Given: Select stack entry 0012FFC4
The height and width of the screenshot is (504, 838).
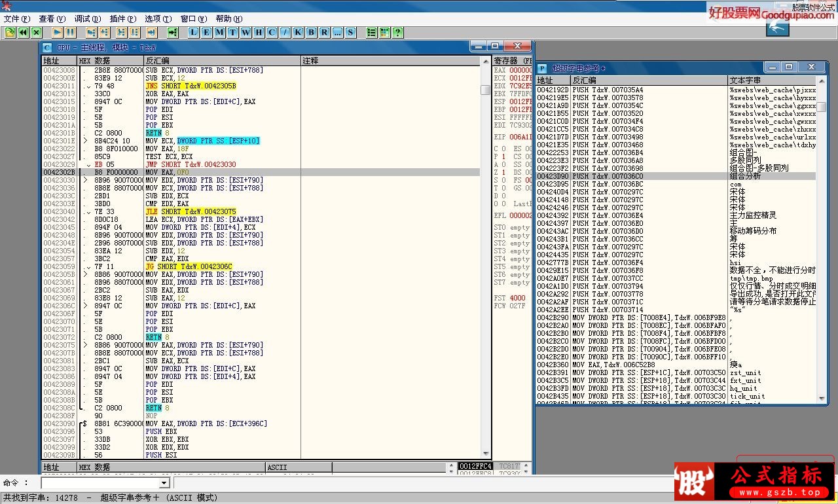Looking at the screenshot, I should click(475, 466).
